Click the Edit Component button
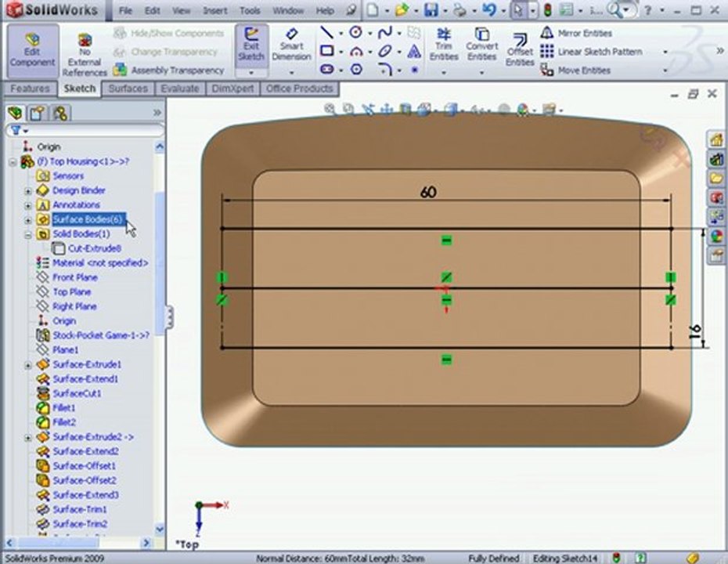The height and width of the screenshot is (564, 728). [x=33, y=51]
